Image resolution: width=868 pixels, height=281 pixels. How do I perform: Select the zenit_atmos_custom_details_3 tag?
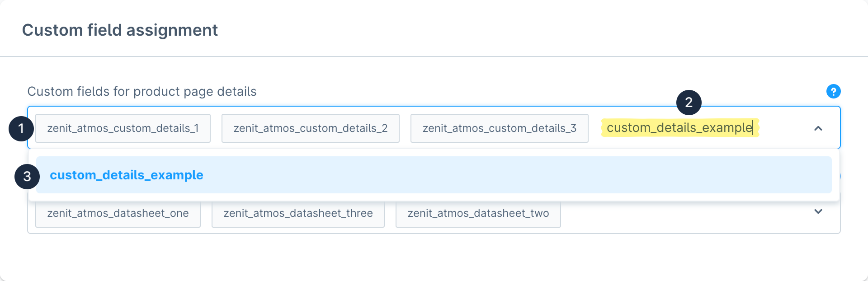(x=499, y=128)
